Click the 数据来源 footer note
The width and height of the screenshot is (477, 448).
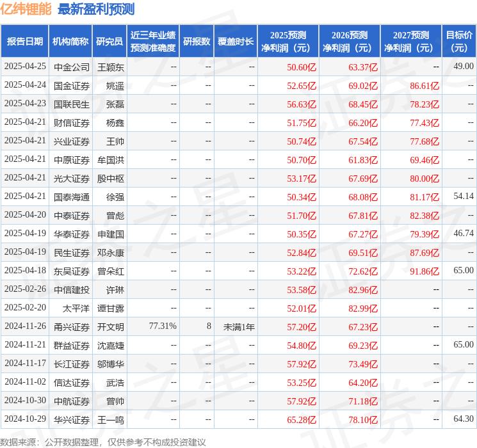click(103, 442)
